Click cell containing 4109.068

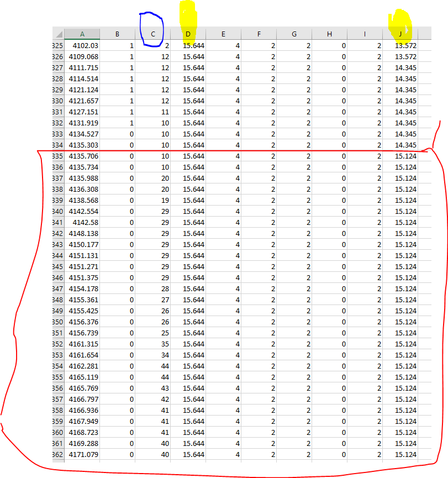click(82, 57)
